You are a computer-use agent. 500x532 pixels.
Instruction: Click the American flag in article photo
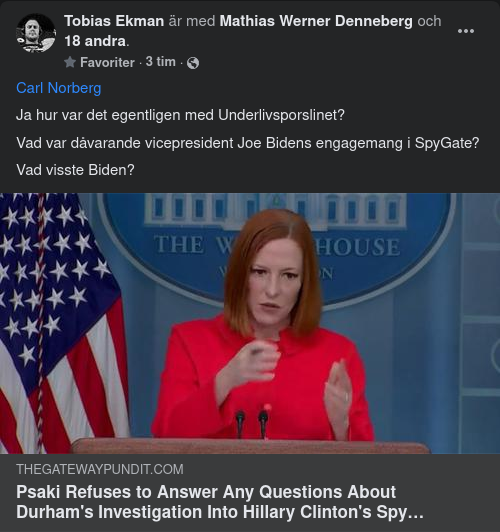point(61,323)
